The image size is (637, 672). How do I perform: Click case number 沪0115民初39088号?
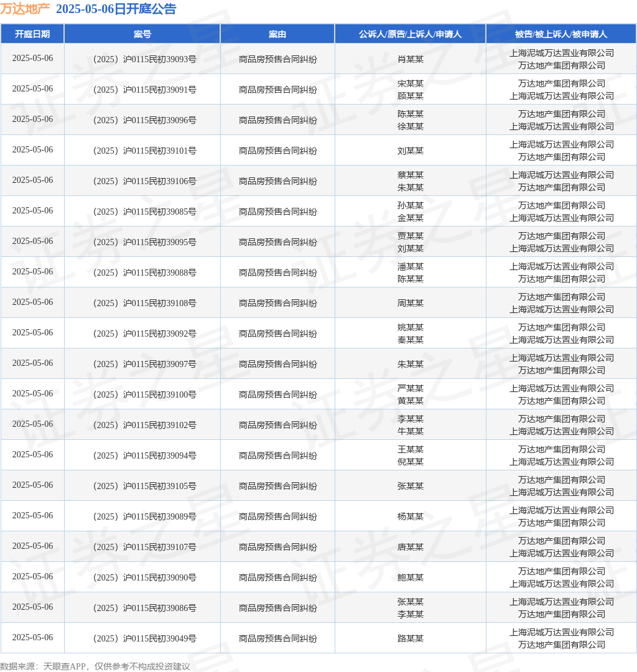click(x=145, y=272)
